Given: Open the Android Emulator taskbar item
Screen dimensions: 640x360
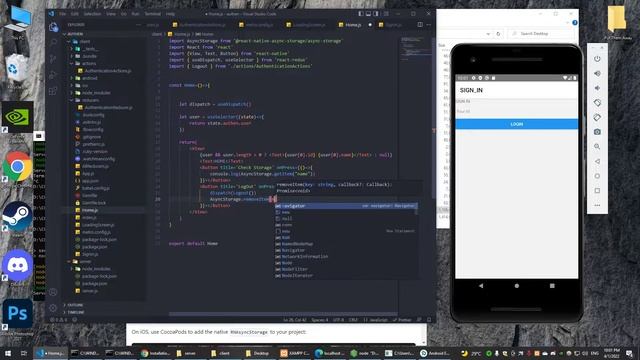Looking at the screenshot, I should point(435,353).
